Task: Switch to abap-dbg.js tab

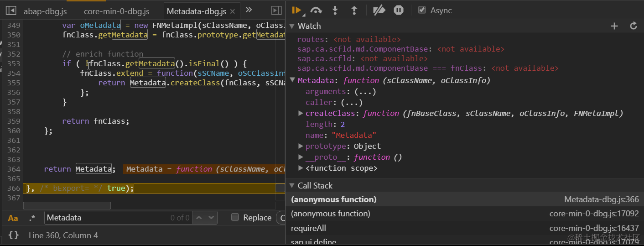Action: 45,11
